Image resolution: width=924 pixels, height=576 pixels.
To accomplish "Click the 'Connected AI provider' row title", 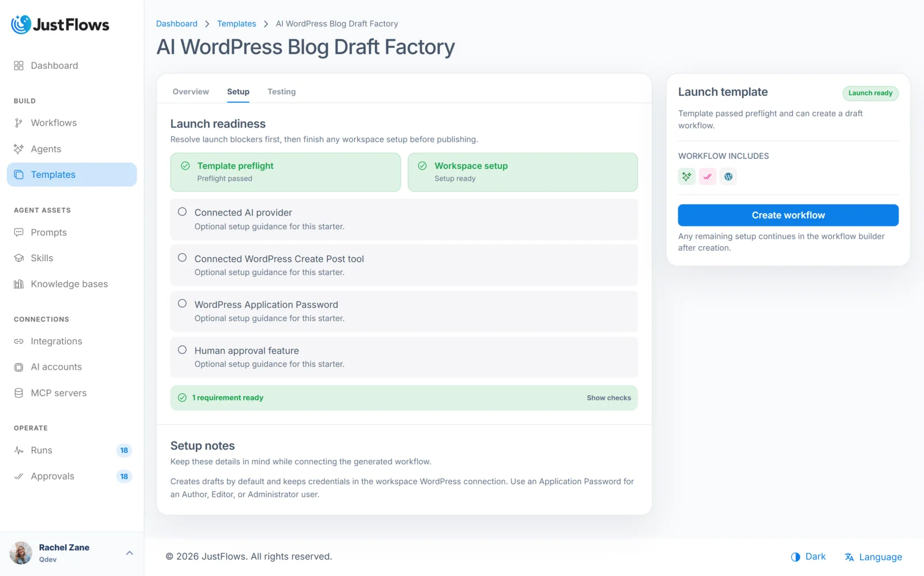I will 243,213.
